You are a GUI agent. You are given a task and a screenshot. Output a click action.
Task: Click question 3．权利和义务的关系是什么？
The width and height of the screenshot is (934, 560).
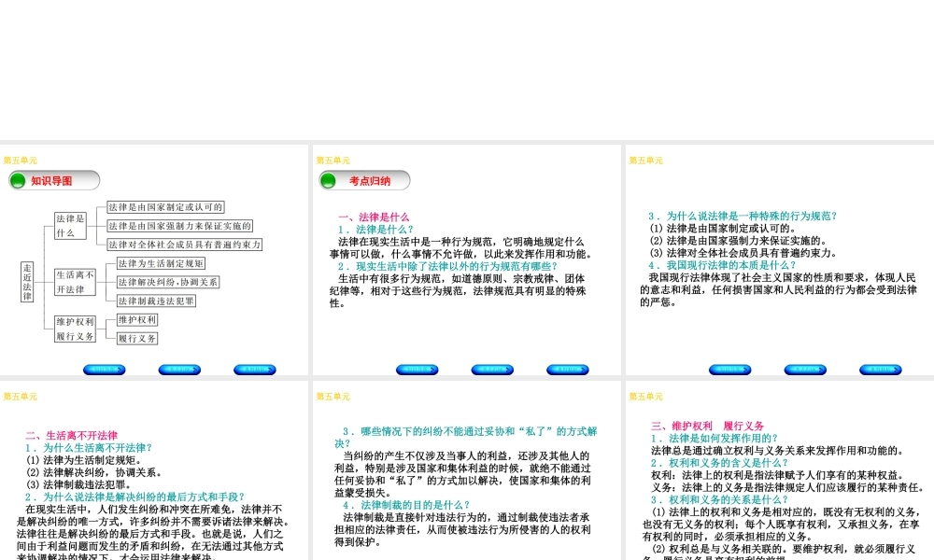[x=719, y=499]
